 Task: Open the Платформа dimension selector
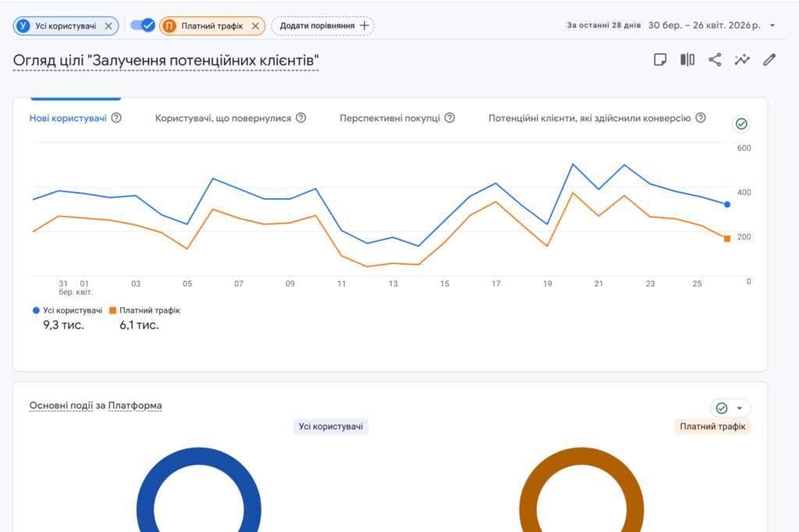[135, 406]
